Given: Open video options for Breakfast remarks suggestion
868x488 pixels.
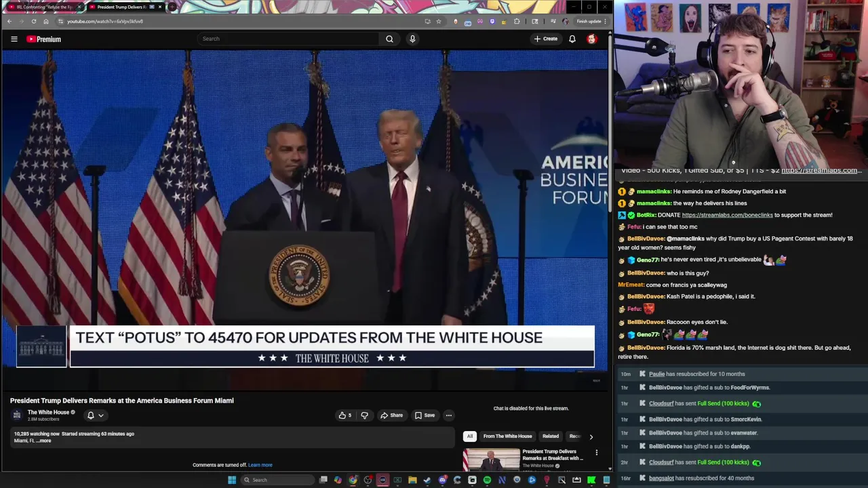Looking at the screenshot, I should (x=597, y=452).
